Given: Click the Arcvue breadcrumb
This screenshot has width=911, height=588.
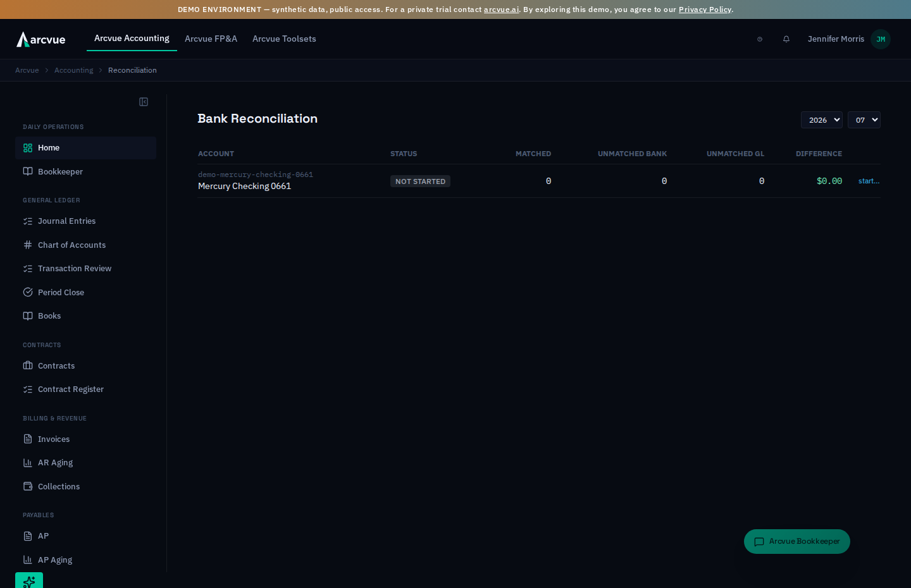Looking at the screenshot, I should click(27, 70).
